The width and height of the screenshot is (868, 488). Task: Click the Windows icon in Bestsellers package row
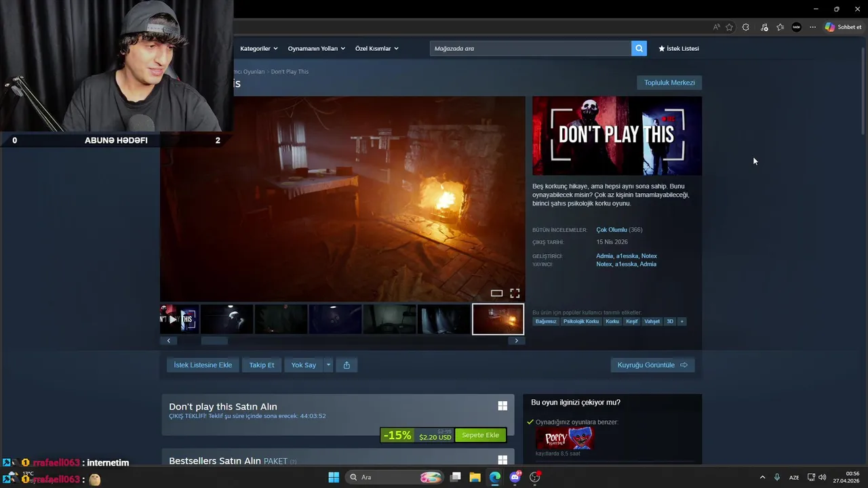tap(502, 460)
